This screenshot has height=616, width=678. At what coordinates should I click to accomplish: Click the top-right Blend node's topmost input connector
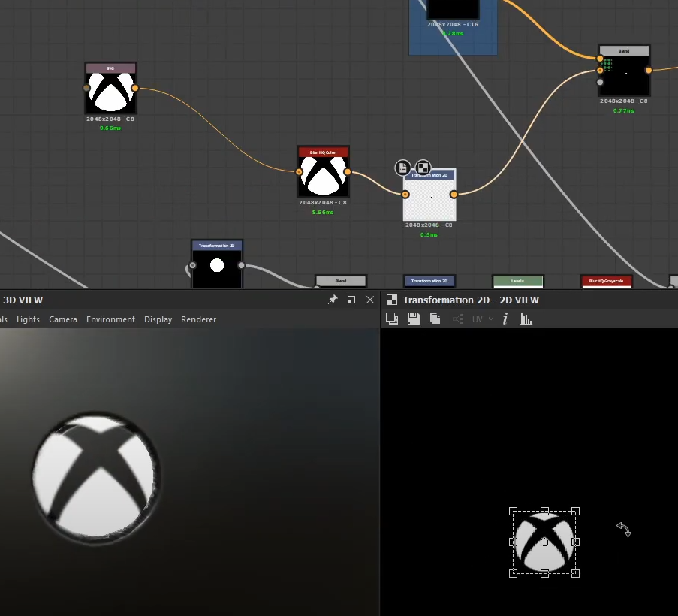[600, 59]
